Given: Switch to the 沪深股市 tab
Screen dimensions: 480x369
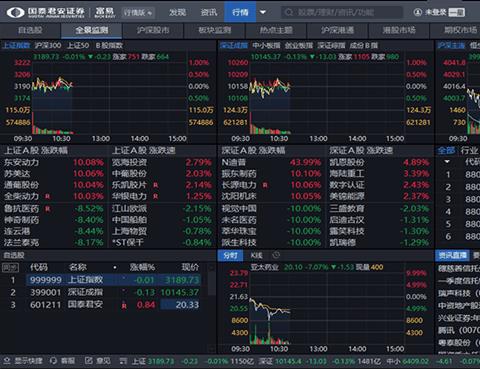Looking at the screenshot, I should [x=153, y=30].
